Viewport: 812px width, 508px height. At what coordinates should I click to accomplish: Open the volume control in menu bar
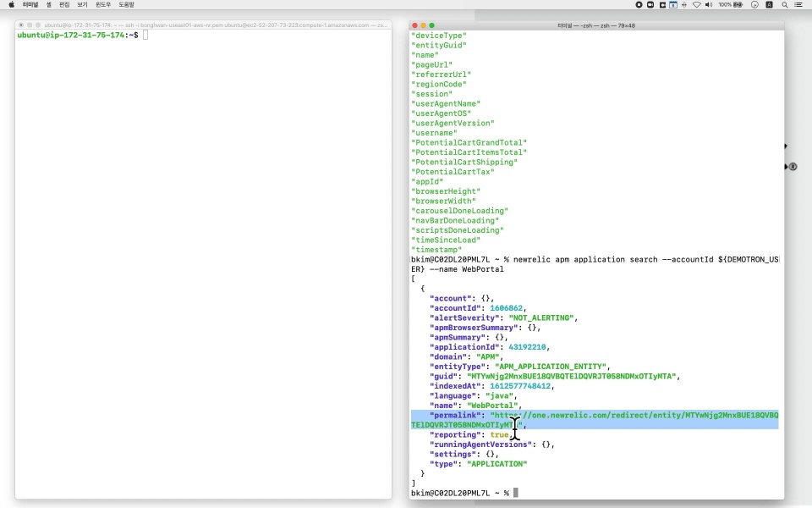tap(709, 5)
